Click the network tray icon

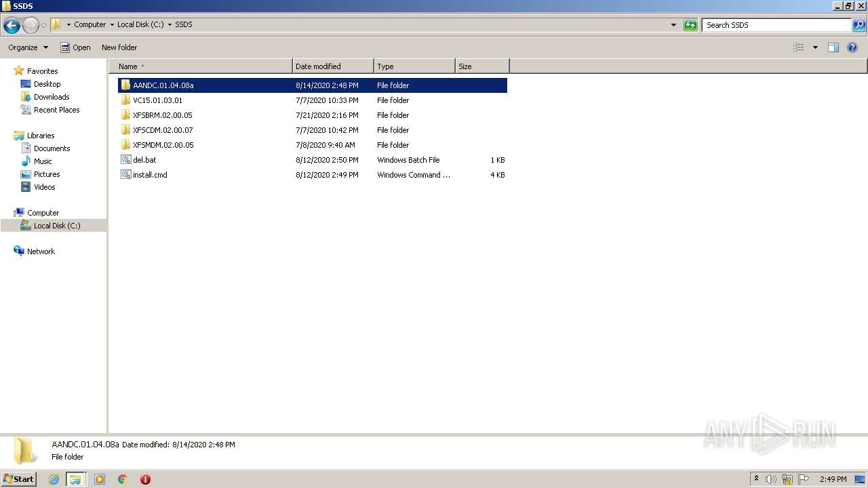click(787, 479)
